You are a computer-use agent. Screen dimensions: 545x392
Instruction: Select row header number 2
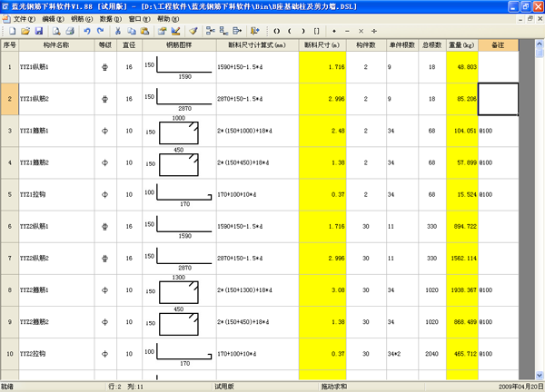[x=9, y=99]
